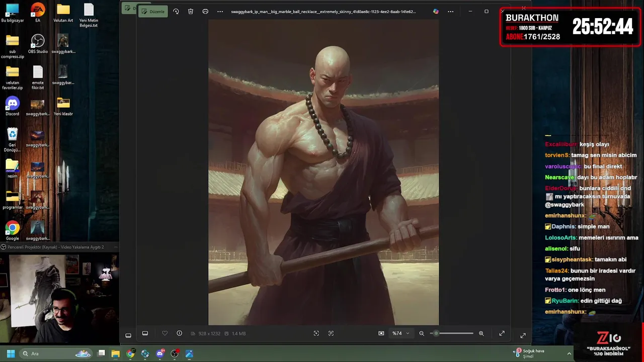Select the emote fikir.txt file

(x=38, y=78)
